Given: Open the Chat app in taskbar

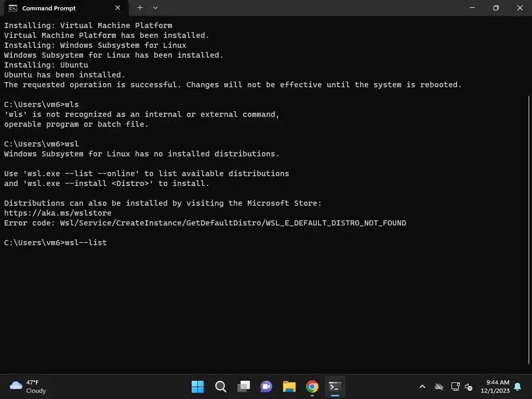Looking at the screenshot, I should coord(267,387).
